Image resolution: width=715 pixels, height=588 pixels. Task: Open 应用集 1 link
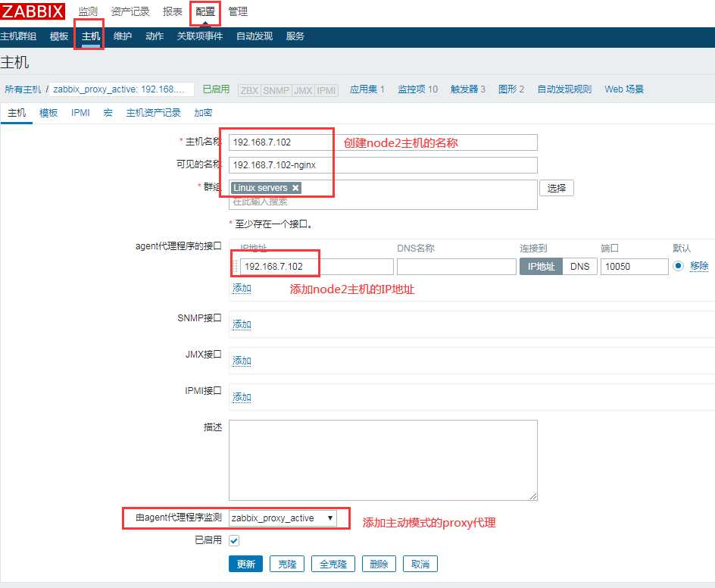pyautogui.click(x=367, y=89)
